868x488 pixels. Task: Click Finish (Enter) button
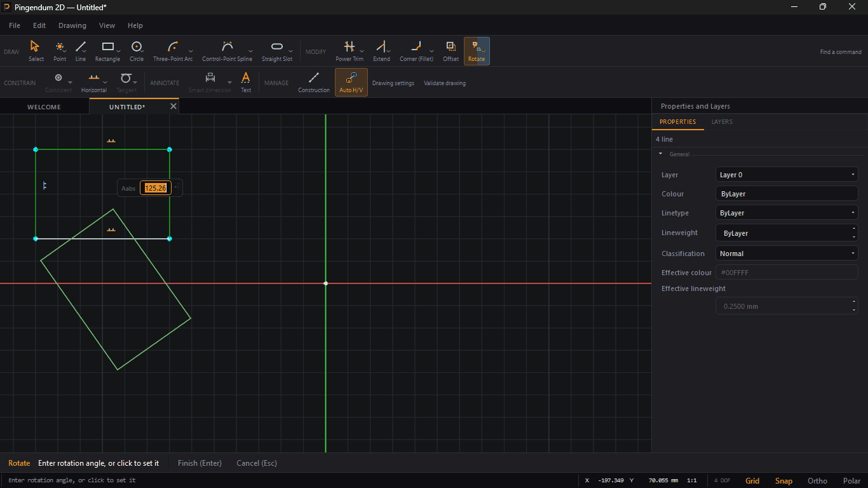tap(200, 463)
